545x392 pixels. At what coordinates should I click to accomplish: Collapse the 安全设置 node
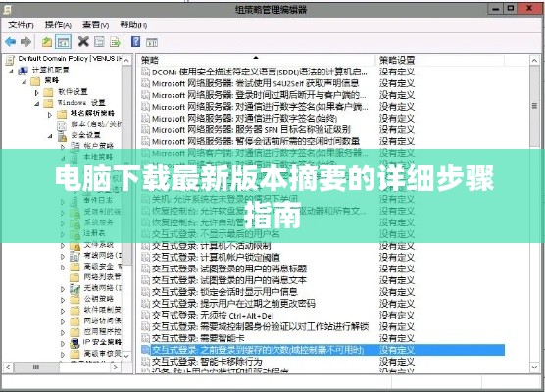coord(50,136)
